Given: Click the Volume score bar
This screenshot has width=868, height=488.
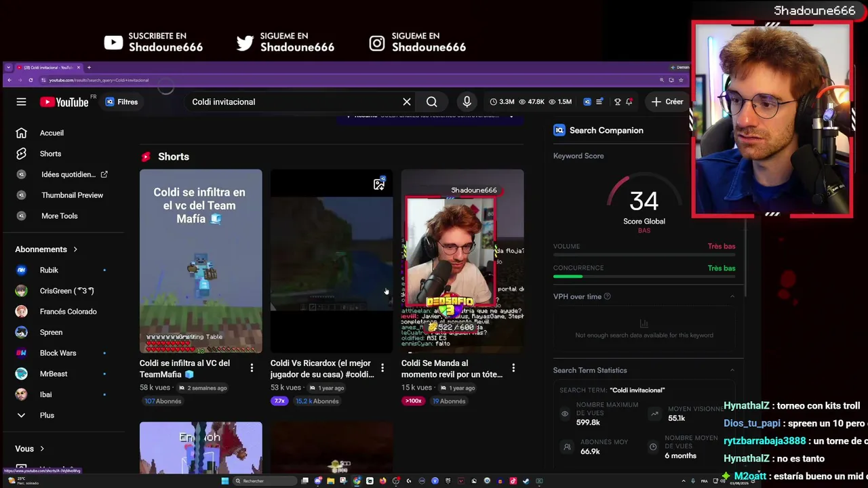Looking at the screenshot, I should 644,255.
